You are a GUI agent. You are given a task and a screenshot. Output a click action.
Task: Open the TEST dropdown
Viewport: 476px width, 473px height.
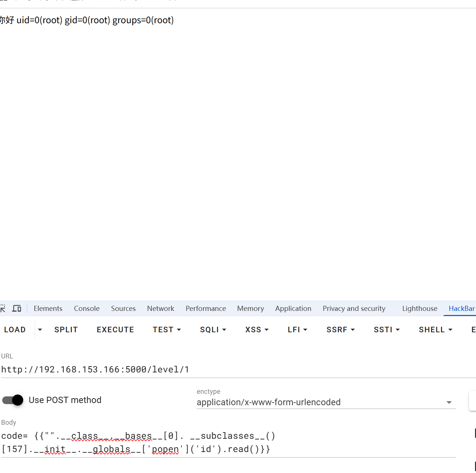(x=167, y=330)
